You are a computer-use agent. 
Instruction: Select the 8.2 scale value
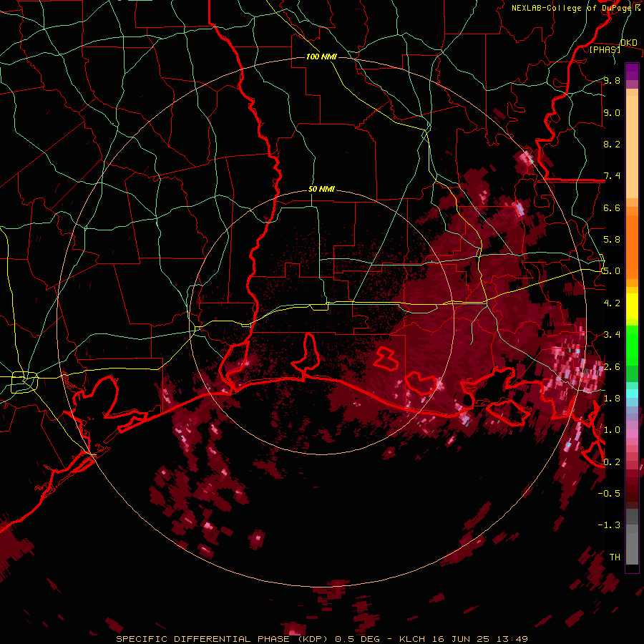coord(612,145)
